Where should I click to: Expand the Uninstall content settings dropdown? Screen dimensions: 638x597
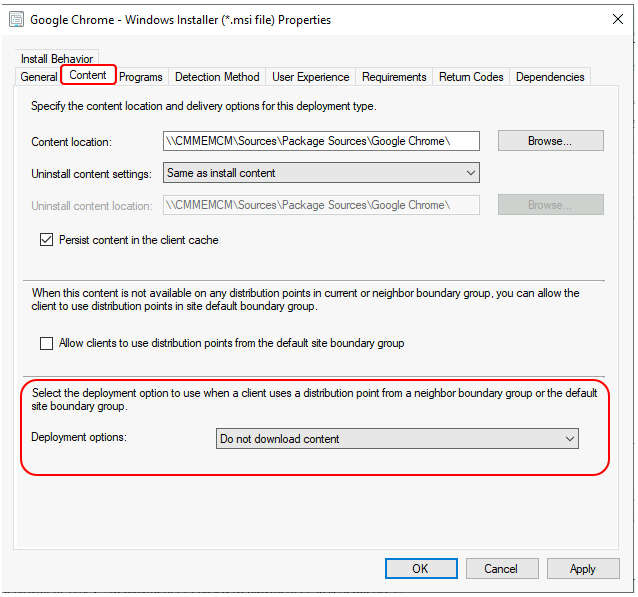320,173
